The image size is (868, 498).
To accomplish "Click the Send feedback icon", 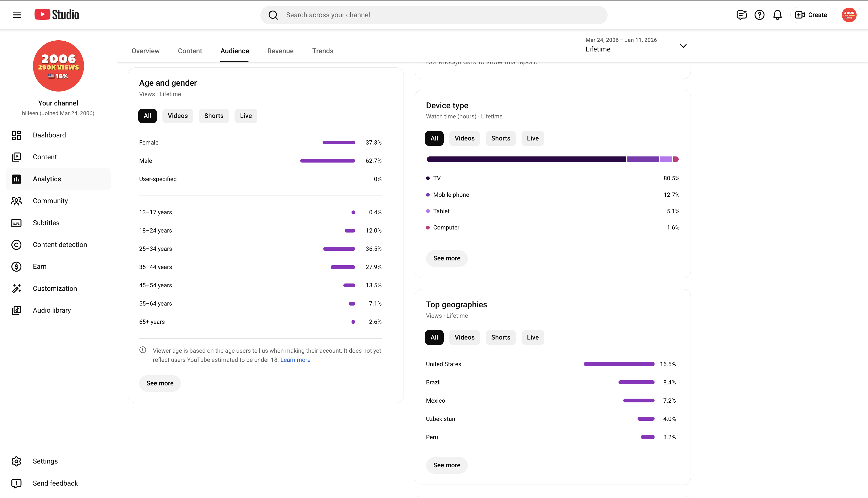I will point(16,483).
